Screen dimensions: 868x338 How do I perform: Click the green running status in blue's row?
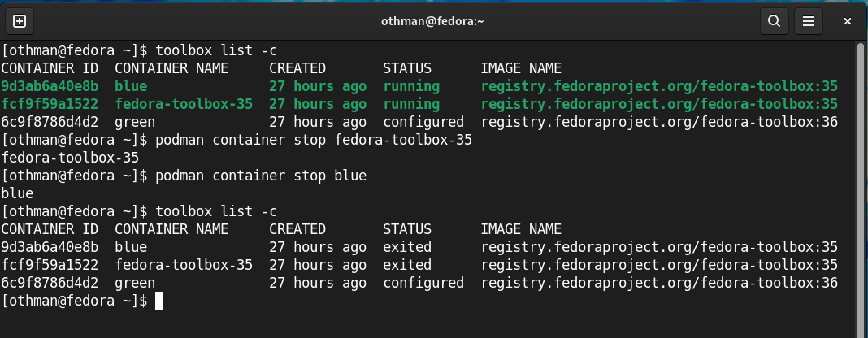(x=410, y=86)
